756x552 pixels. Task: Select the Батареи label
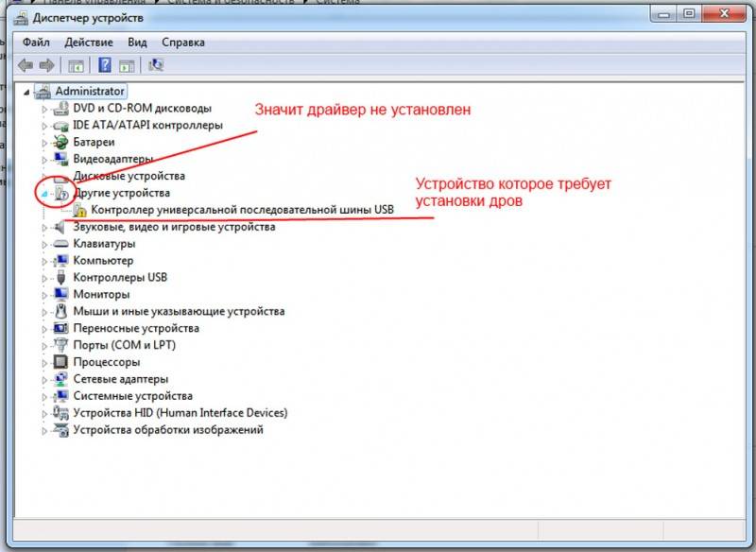pyautogui.click(x=94, y=142)
